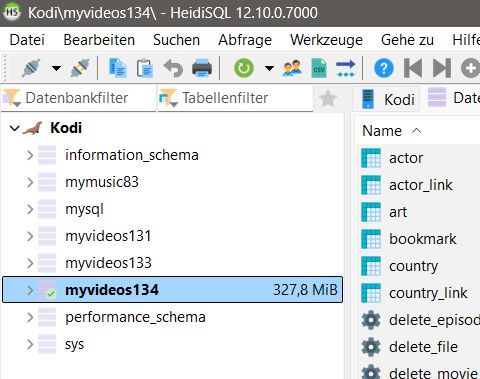Open the user manager icon

292,68
